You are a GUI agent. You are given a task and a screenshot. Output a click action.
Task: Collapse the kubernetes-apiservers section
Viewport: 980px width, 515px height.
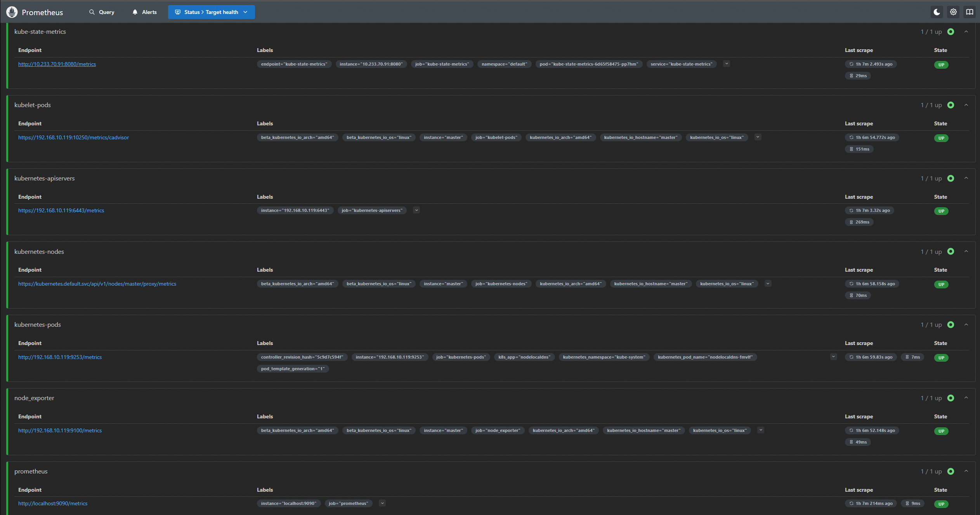pyautogui.click(x=966, y=179)
